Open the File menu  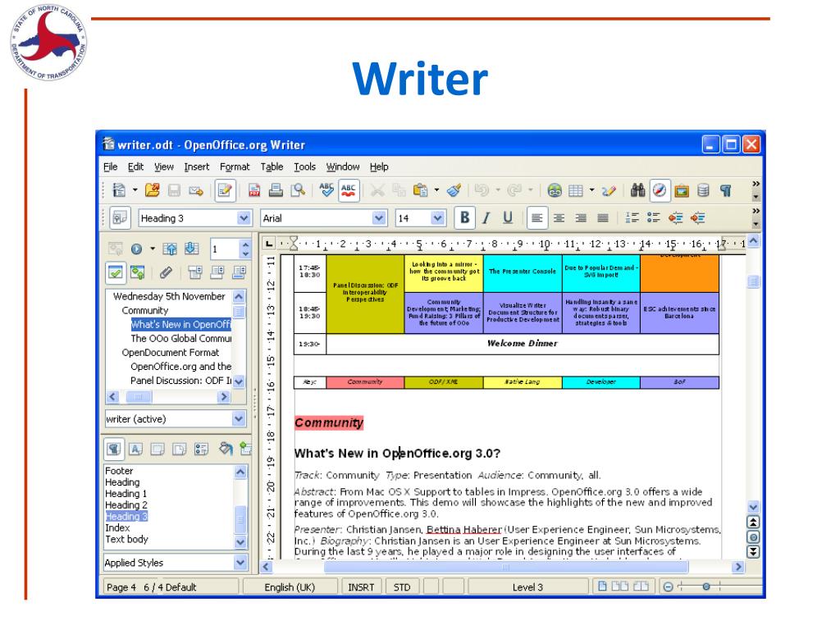(x=111, y=167)
